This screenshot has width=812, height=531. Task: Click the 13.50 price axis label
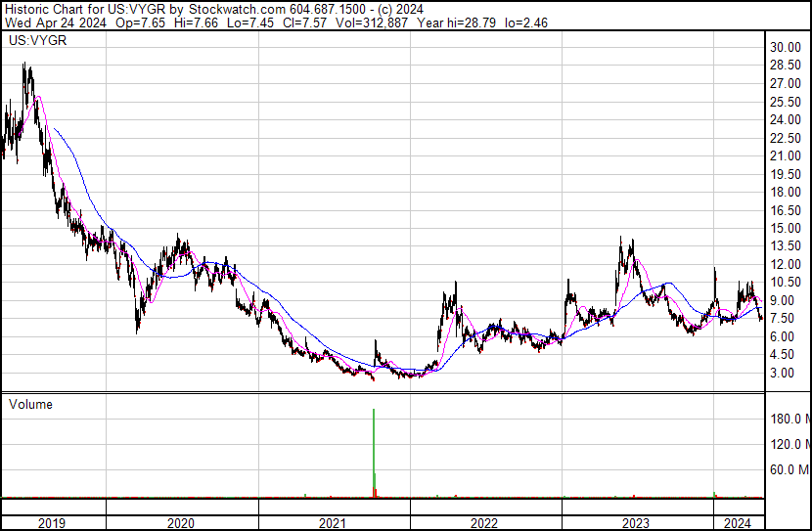[x=786, y=245]
